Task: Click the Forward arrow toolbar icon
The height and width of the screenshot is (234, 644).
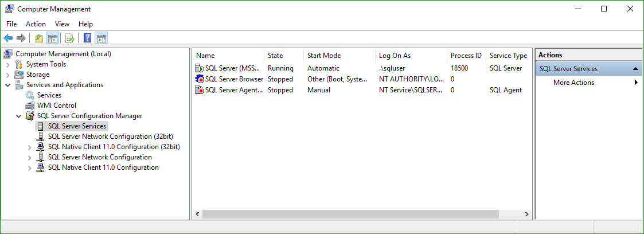Action: tap(21, 38)
